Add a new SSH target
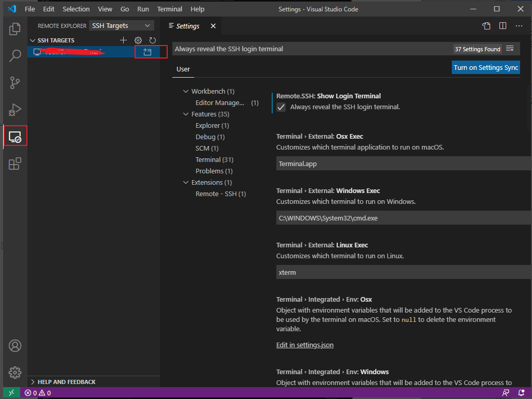The image size is (532, 399). coord(124,40)
